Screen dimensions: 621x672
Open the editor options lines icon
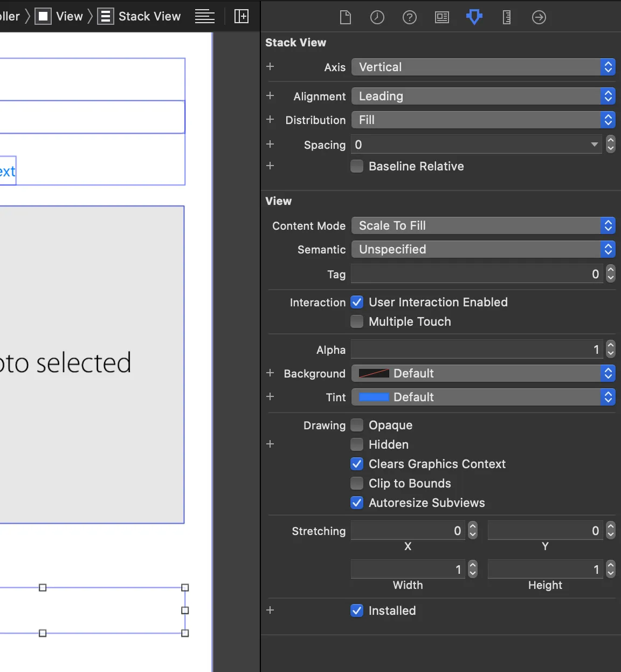(x=205, y=16)
